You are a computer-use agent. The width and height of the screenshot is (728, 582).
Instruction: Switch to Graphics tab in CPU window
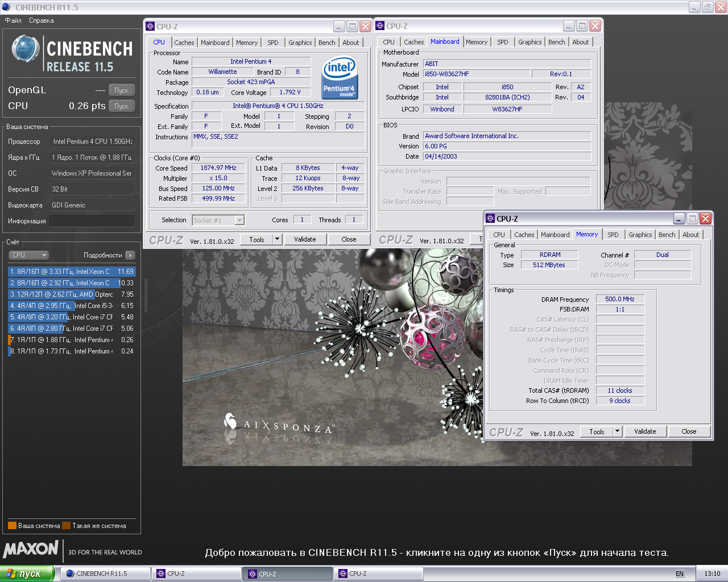300,43
